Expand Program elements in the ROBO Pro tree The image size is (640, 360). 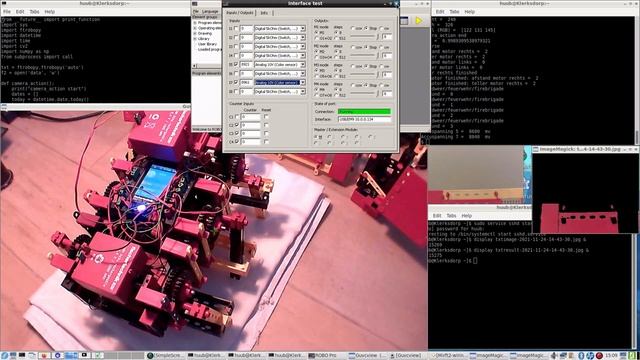[x=195, y=23]
